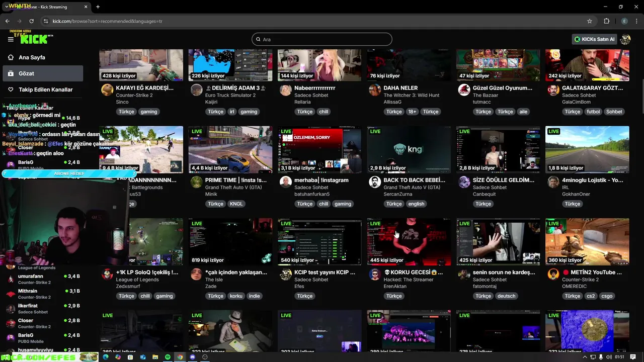Open ErenAktan channel avatar
The image size is (644, 362).
pos(375,274)
